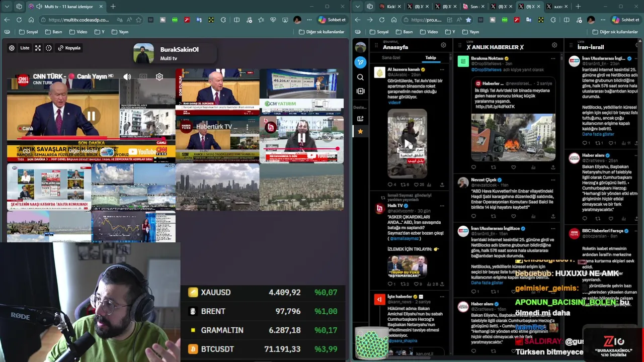Open more options on Al Jazeera post
The height and width of the screenshot is (362, 644).
442,69
